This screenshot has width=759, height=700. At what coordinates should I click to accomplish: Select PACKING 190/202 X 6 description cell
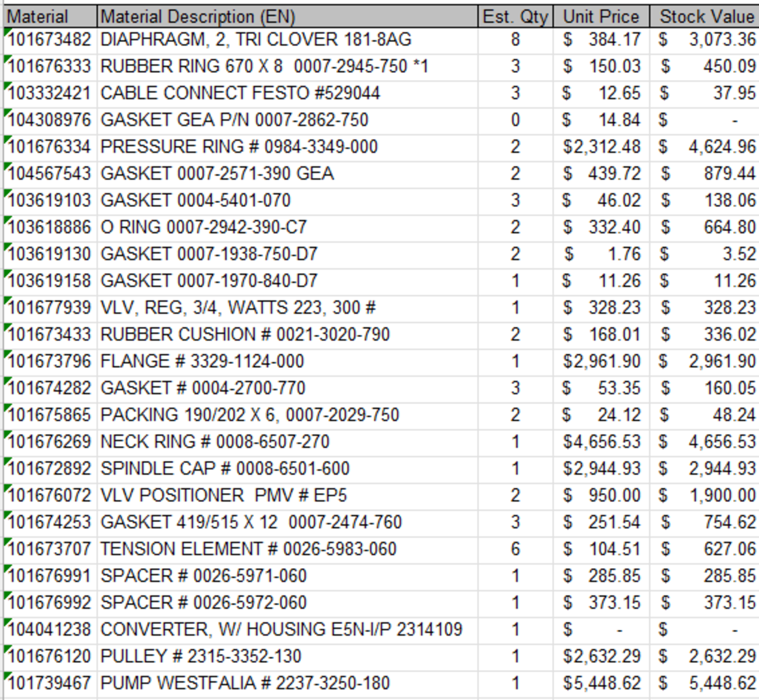[287, 417]
